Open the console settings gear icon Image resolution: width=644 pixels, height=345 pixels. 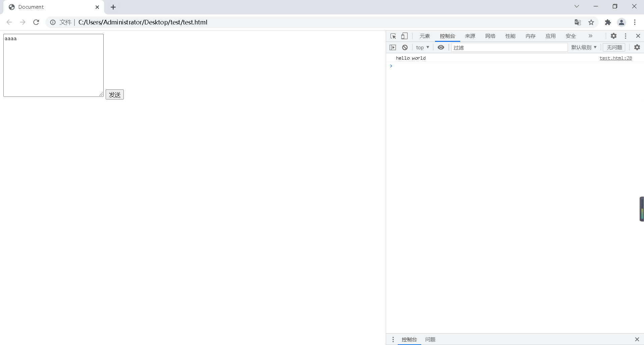click(637, 47)
